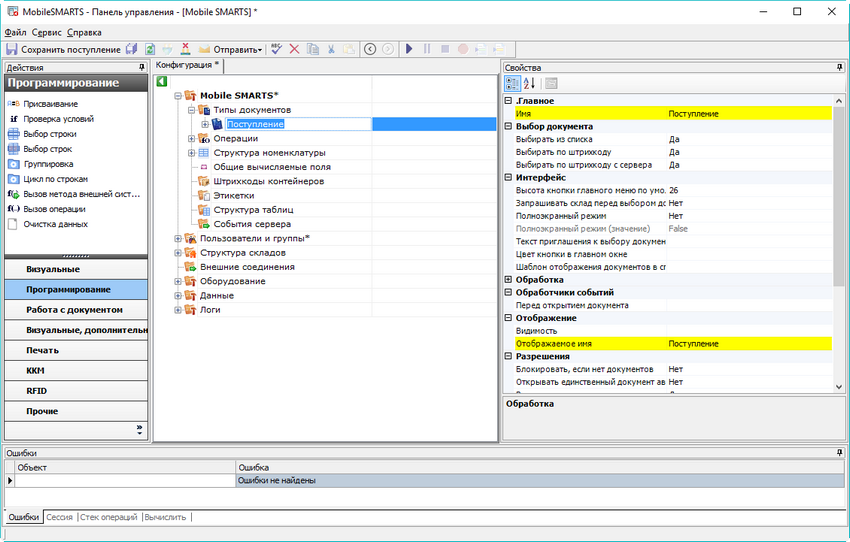Expand the Поступление node
This screenshot has height=542, width=850.
point(205,124)
